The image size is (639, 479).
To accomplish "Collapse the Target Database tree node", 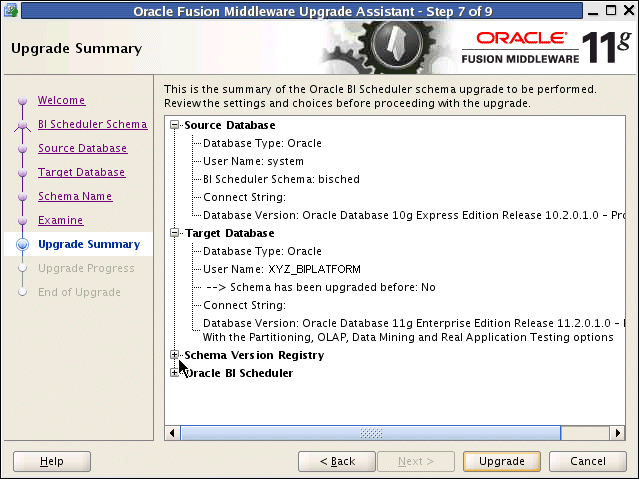I will point(174,233).
